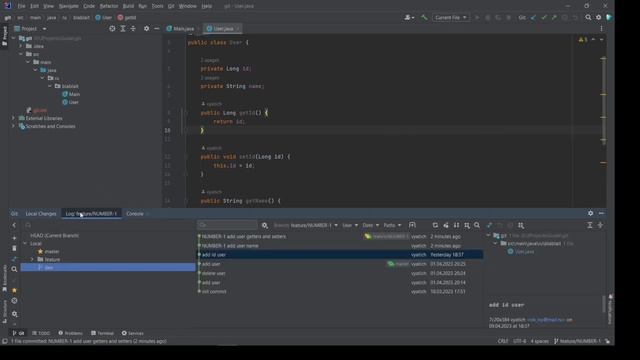Screen dimensions: 640x360
Task: Toggle the Group By icon in details
Action: tap(521, 225)
